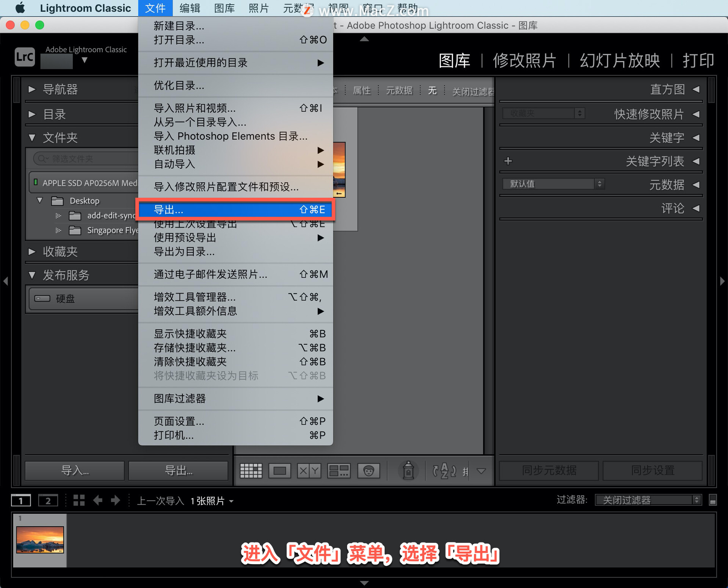This screenshot has width=728, height=588.
Task: Expand the 快速修改照片 panel
Action: click(x=696, y=114)
